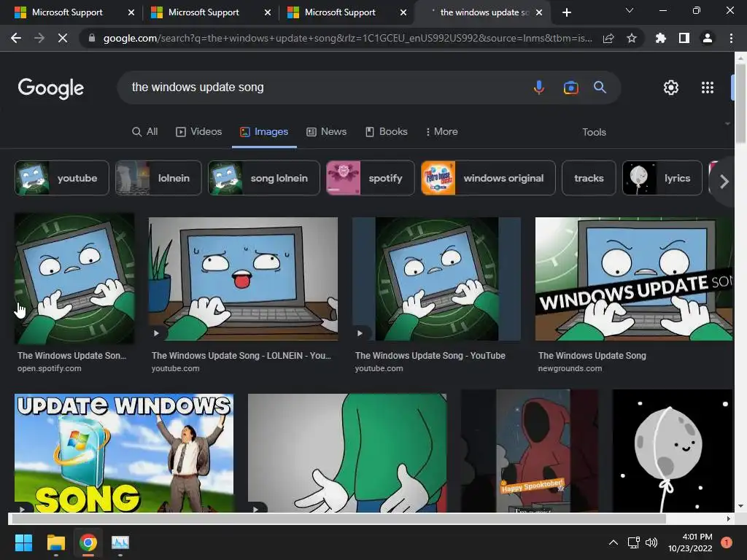This screenshot has width=747, height=560.
Task: Go back to the previous page
Action: (x=16, y=38)
